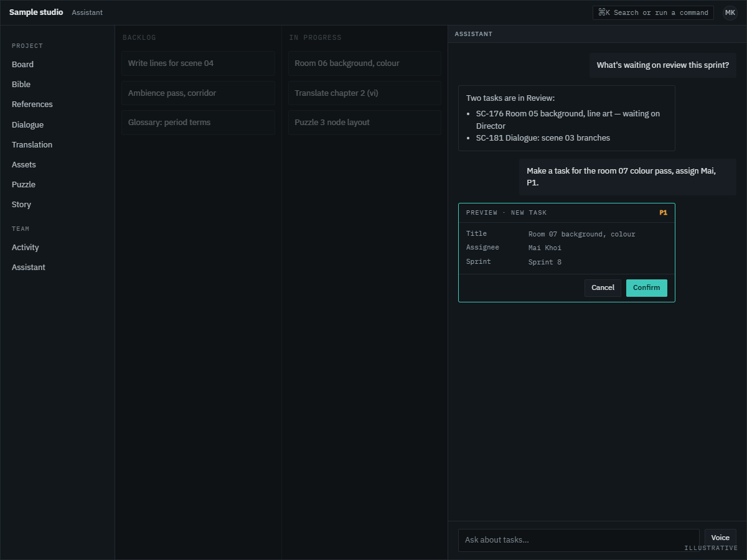Click the 'PREVIEW · NEW TASK' heading
This screenshot has height=560, width=747.
(507, 213)
